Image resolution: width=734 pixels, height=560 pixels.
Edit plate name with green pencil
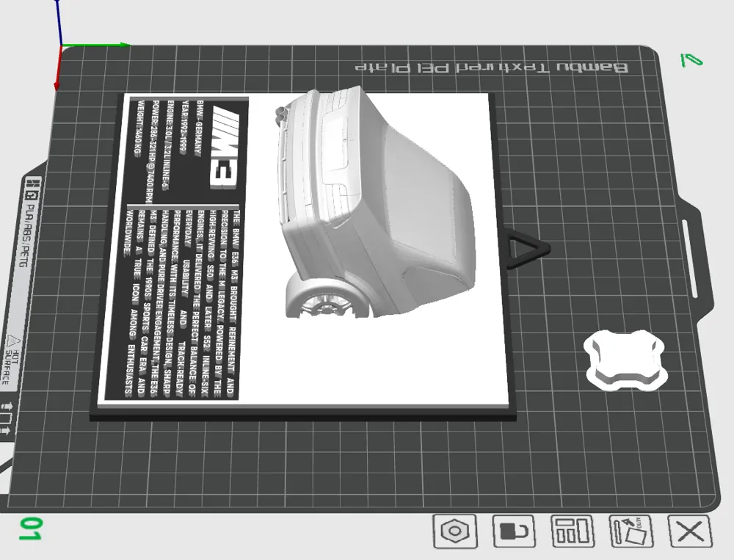691,60
